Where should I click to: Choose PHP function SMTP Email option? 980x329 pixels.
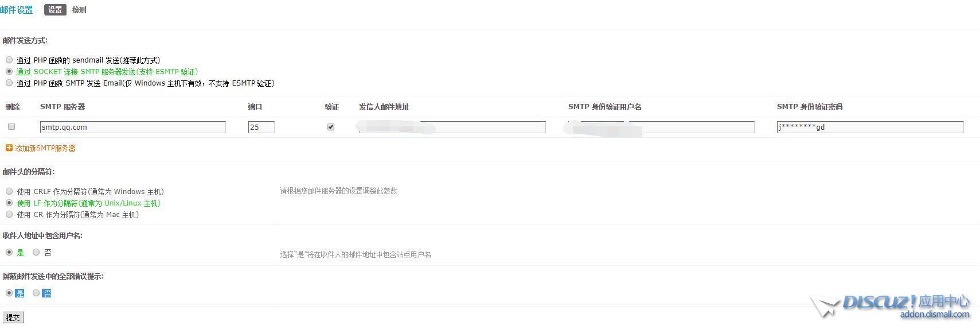pyautogui.click(x=9, y=83)
